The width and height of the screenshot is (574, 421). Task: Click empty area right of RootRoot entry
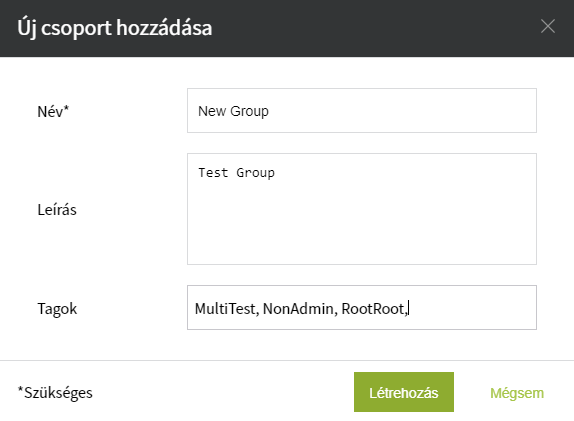coord(472,308)
